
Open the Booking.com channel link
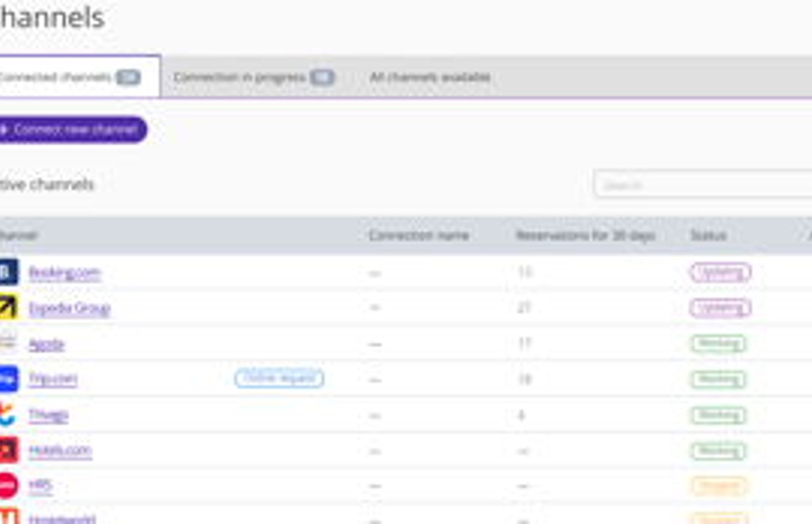click(x=64, y=273)
